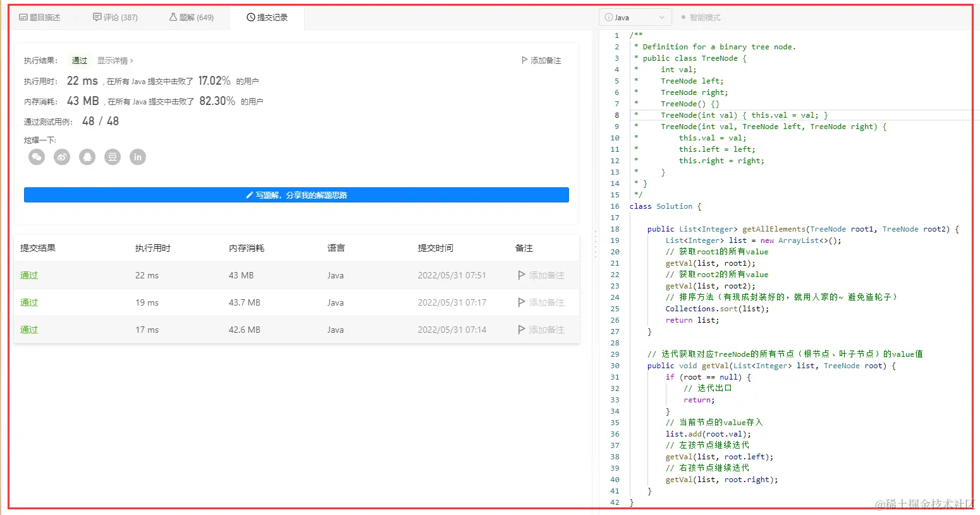The image size is (980, 515).
Task: Share result to QQ
Action: point(87,157)
